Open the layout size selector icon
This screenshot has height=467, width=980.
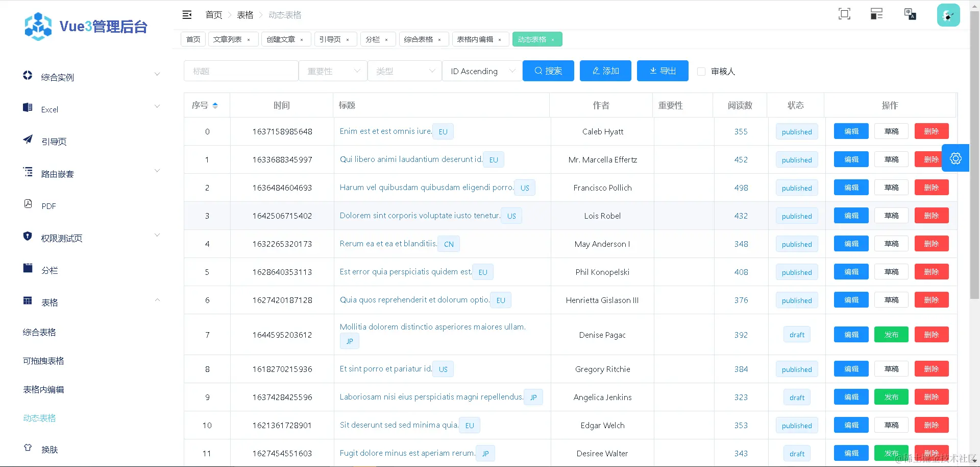[x=876, y=14]
